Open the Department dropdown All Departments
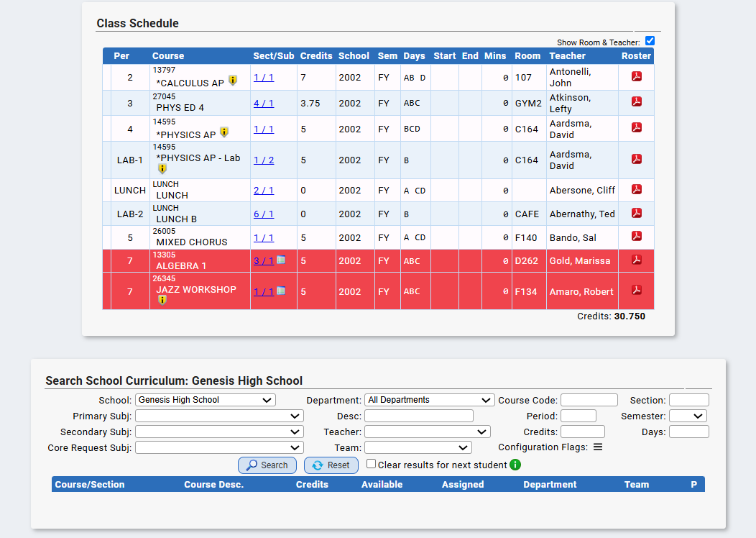This screenshot has width=756, height=538. (430, 400)
